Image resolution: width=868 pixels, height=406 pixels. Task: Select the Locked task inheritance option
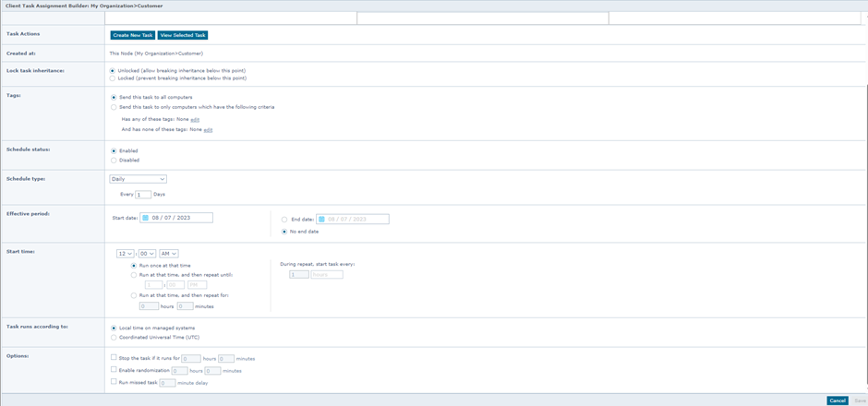tap(114, 78)
